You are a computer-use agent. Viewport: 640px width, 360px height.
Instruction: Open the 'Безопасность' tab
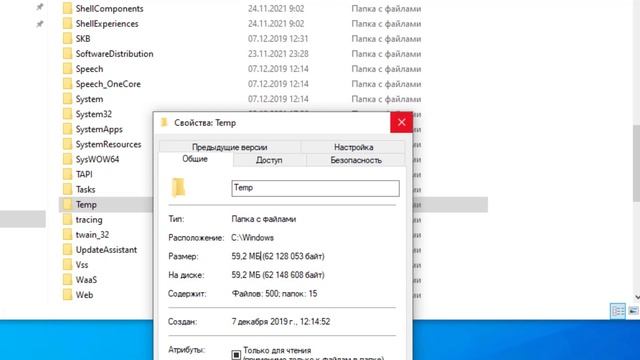[x=356, y=160]
